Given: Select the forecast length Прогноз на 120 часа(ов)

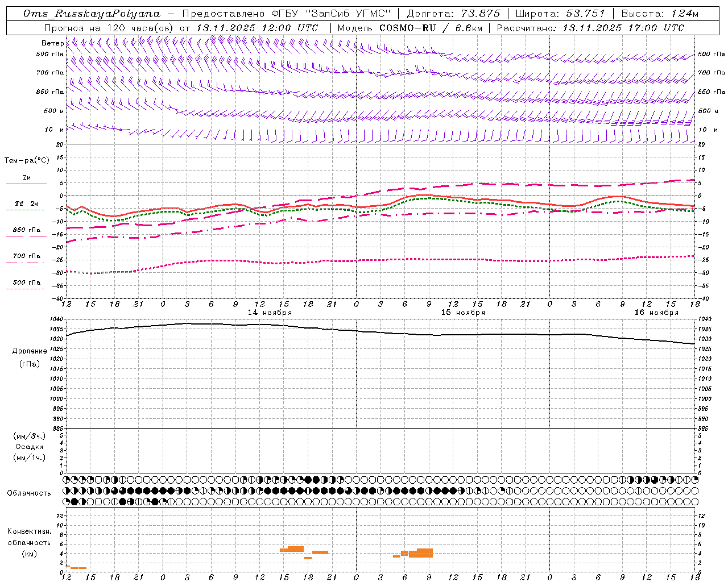Looking at the screenshot, I should coord(110,28).
